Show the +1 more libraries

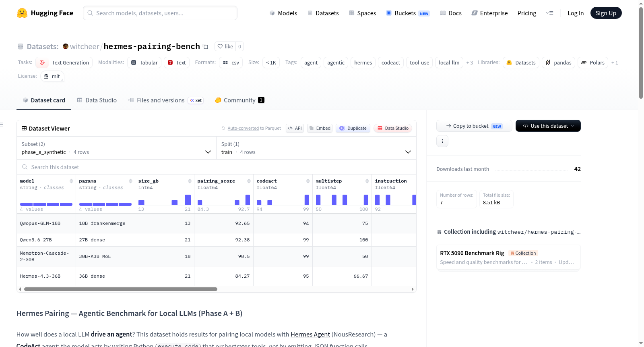point(614,62)
